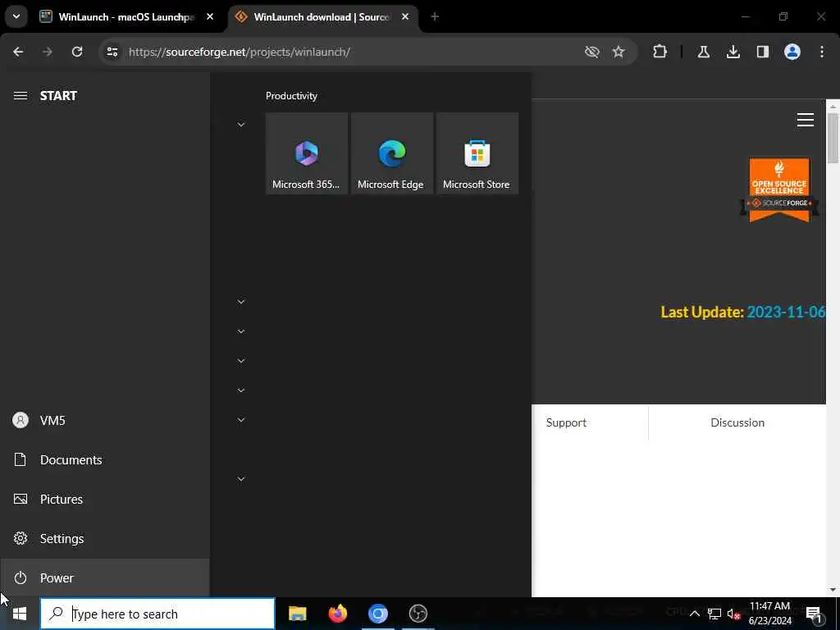Open File Explorer from taskbar
The width and height of the screenshot is (840, 630).
297,614
